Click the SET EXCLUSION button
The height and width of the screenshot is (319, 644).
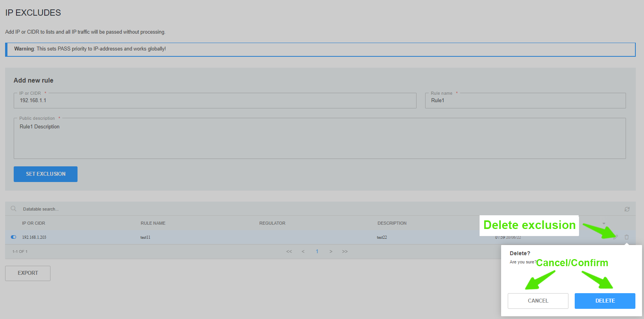pos(45,174)
